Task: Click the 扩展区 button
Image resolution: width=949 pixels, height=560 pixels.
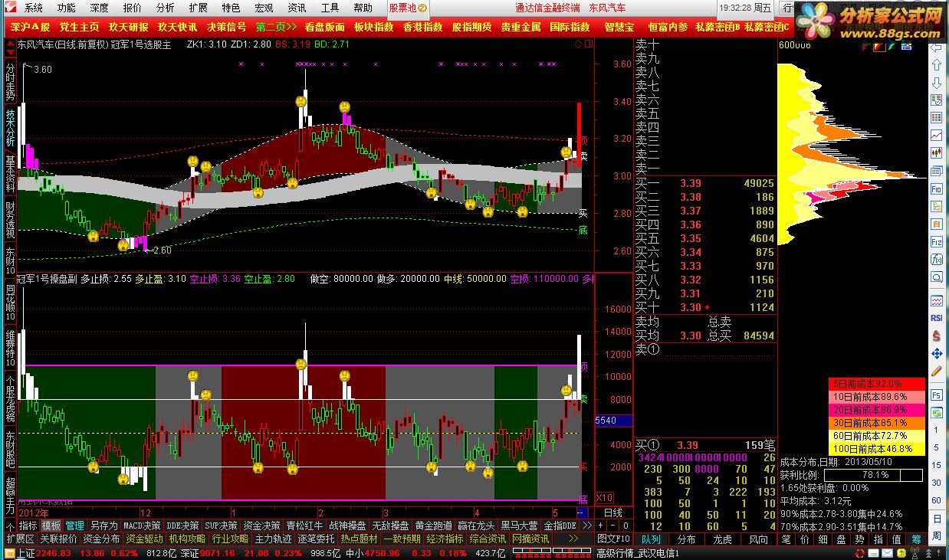Action: (19, 539)
